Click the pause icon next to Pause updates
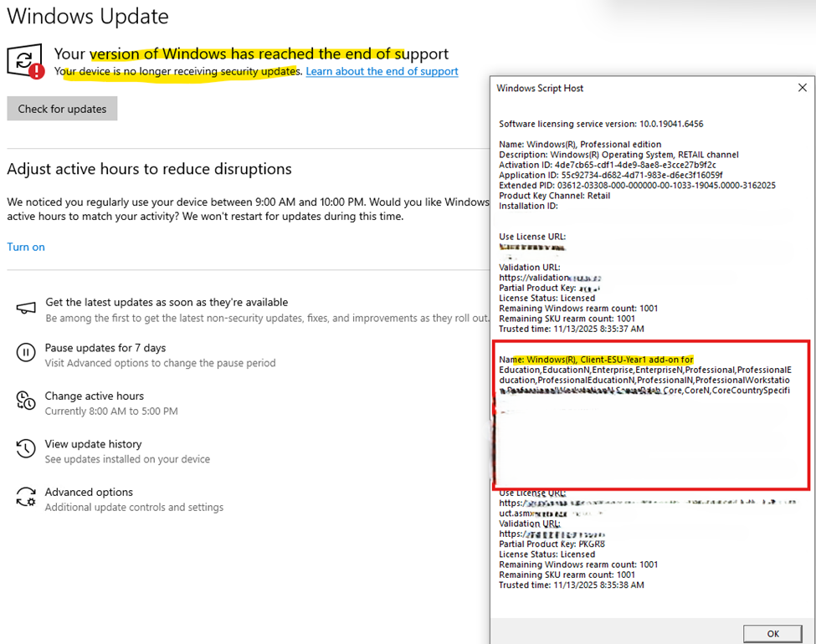 26,353
